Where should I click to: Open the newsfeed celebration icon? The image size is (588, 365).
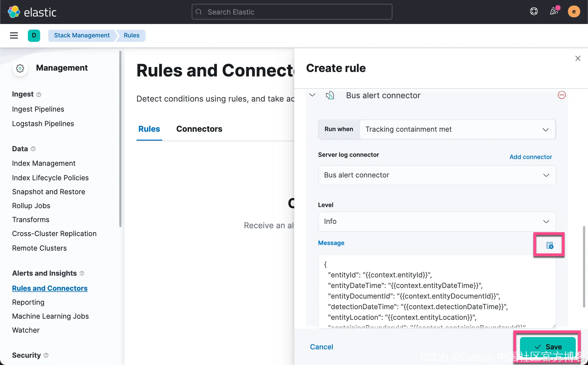pos(554,11)
